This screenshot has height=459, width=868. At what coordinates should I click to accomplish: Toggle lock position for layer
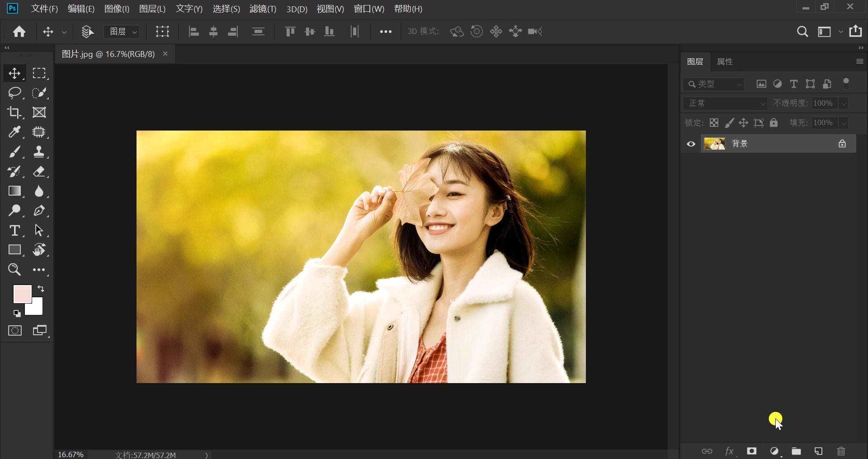(x=744, y=122)
